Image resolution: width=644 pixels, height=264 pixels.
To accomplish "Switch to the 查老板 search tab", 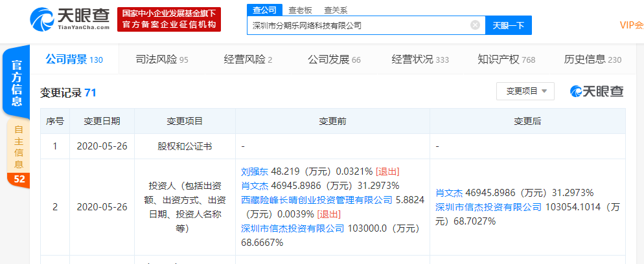I will (x=299, y=10).
